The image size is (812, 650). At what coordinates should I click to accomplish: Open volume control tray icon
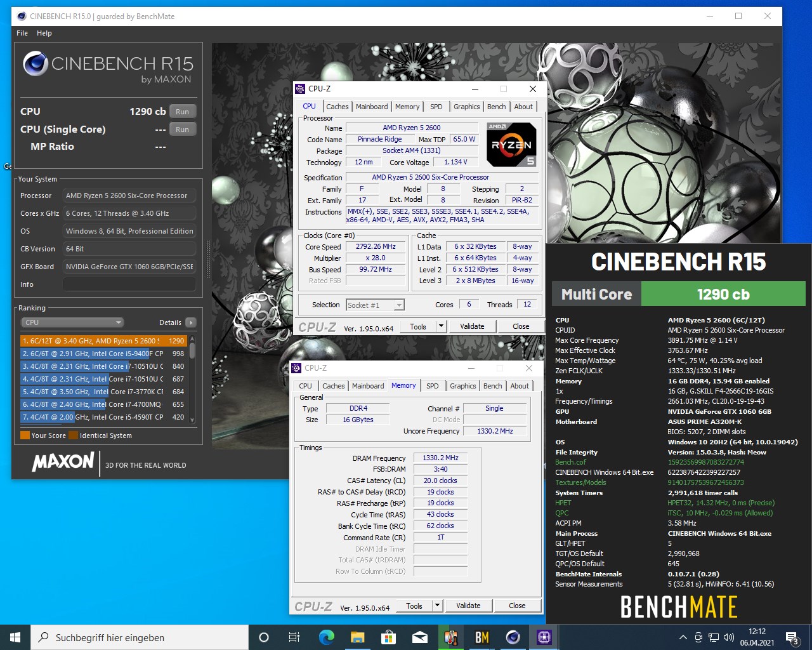729,637
